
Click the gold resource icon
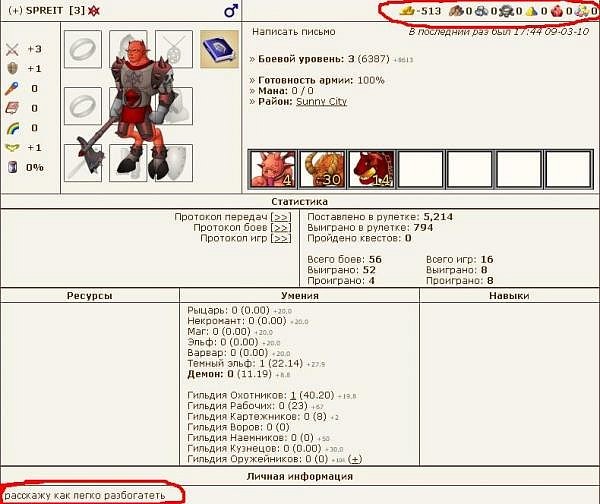(x=407, y=11)
